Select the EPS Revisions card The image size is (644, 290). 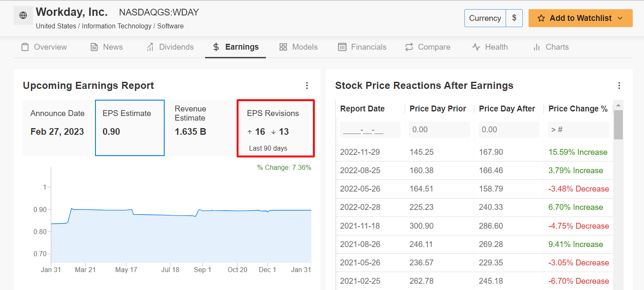pyautogui.click(x=276, y=128)
